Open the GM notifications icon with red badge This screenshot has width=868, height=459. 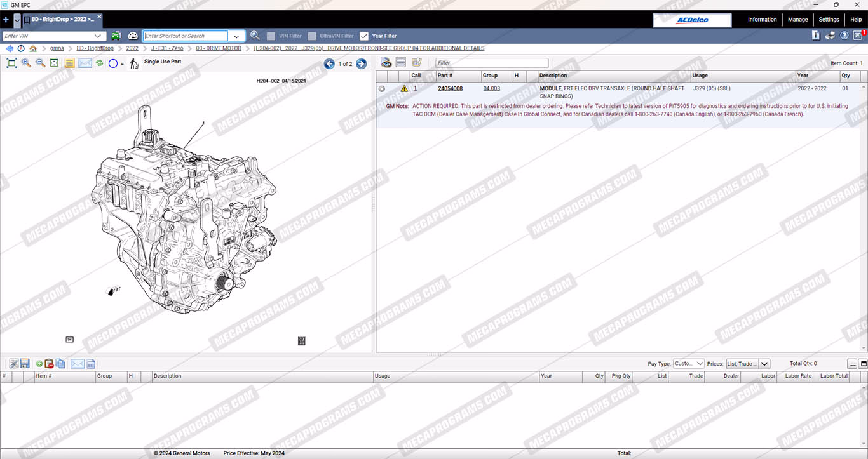[x=858, y=36]
